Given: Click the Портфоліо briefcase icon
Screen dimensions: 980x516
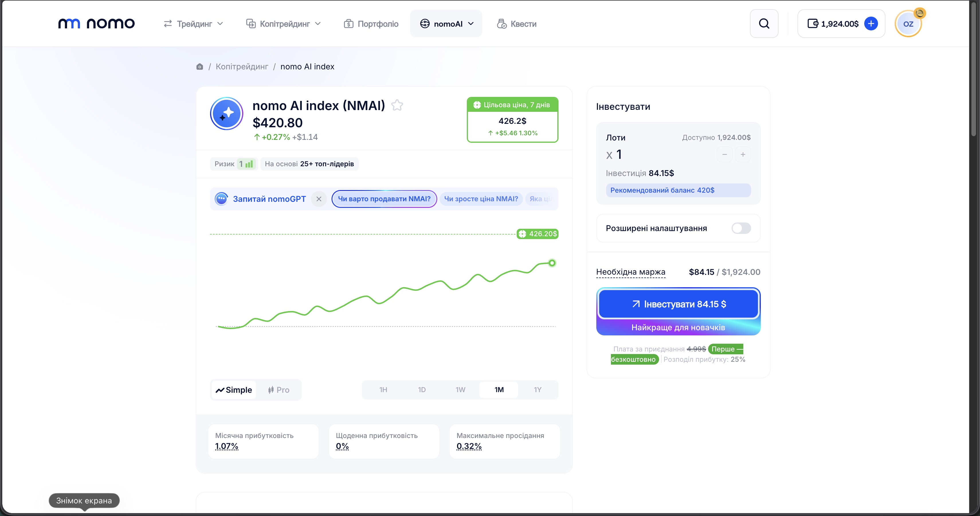Looking at the screenshot, I should pos(348,24).
